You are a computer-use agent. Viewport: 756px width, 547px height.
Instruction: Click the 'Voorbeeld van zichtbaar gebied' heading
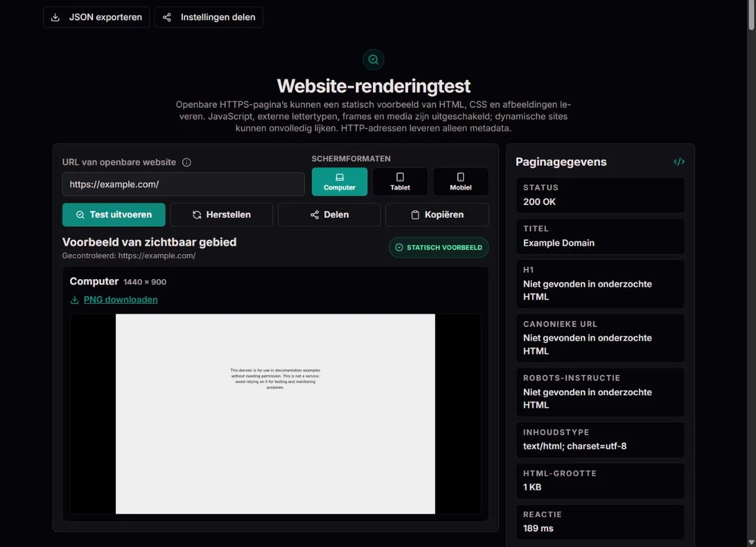149,242
